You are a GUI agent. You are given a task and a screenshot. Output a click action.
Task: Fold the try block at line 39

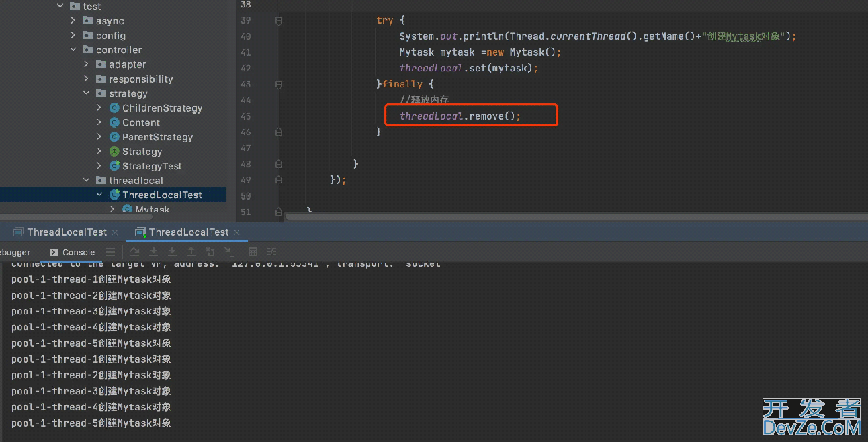279,20
